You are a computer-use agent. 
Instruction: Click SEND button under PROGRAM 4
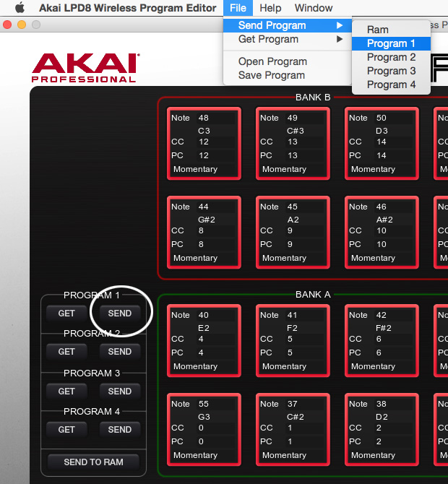pyautogui.click(x=120, y=430)
